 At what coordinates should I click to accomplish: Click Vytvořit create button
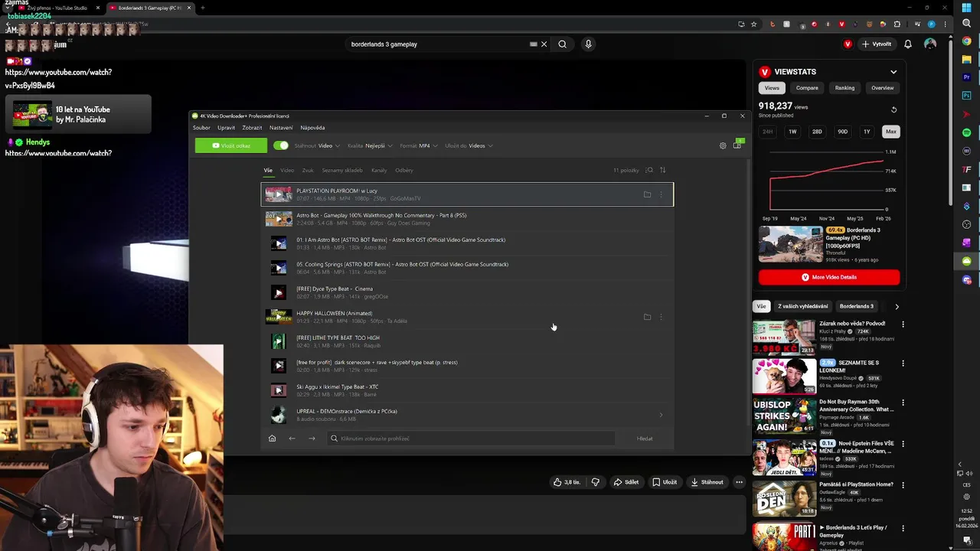pos(876,44)
